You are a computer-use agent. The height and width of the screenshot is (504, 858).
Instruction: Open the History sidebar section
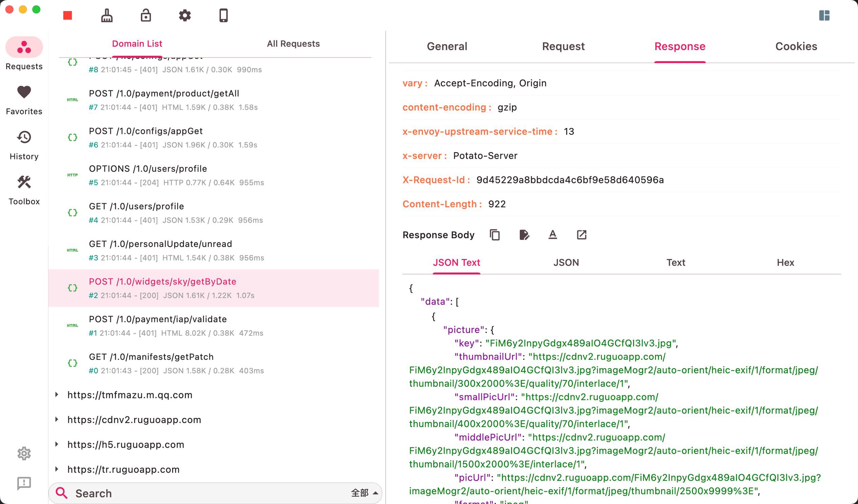pyautogui.click(x=24, y=145)
